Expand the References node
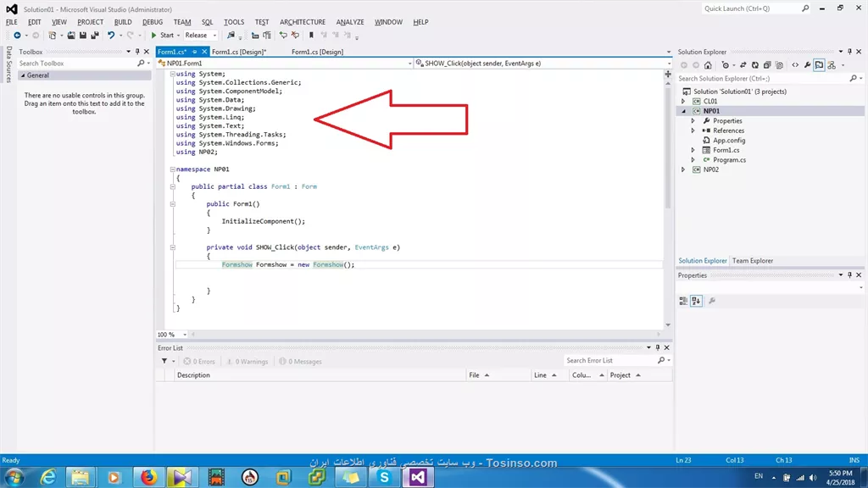The image size is (868, 488). [x=693, y=130]
